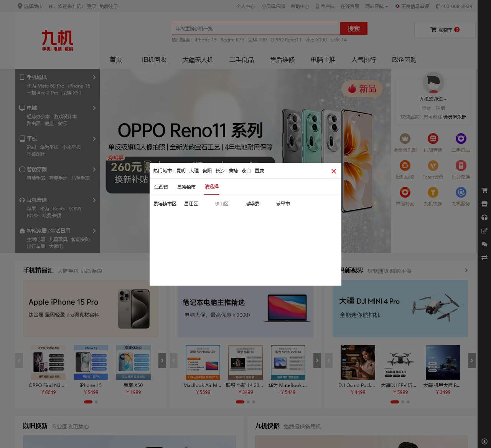Click the purple 二手良品 icon
The width and height of the screenshot is (491, 448).
(461, 139)
